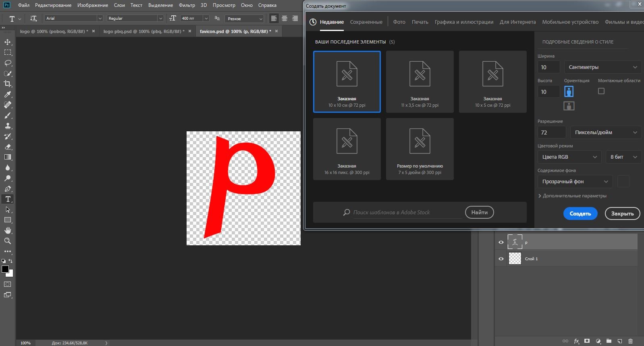Add layer mask icon
Screen dimensions: 644x346
pos(587,341)
